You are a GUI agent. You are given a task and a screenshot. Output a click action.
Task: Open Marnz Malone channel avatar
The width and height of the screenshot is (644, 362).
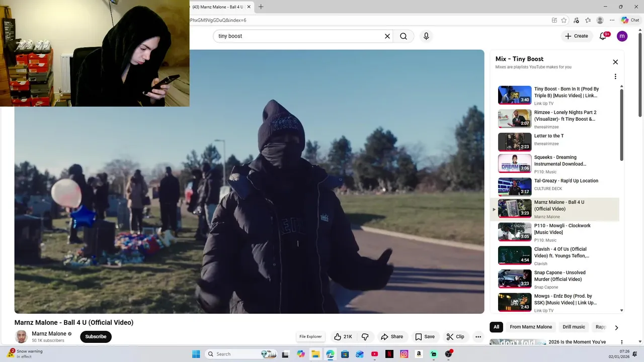tap(21, 337)
